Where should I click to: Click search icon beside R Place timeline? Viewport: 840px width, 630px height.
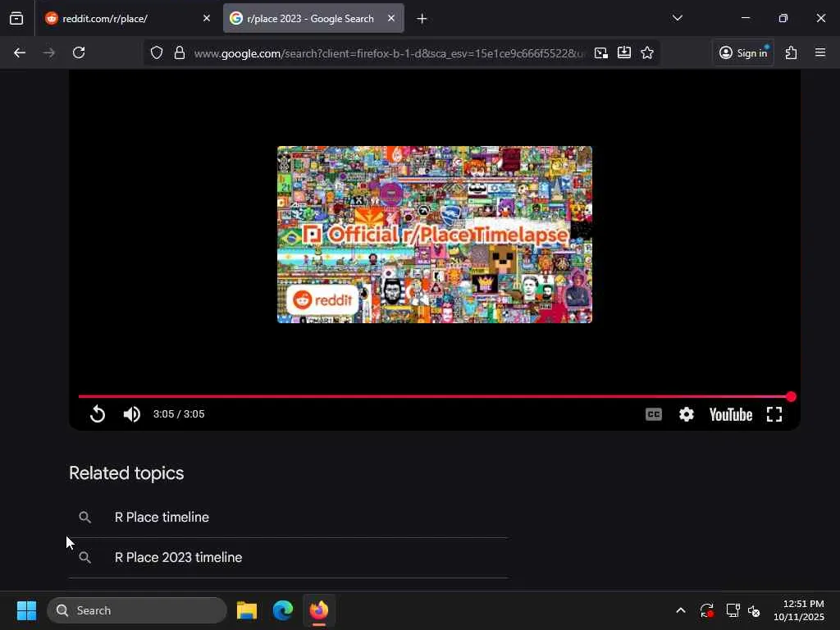click(x=84, y=517)
